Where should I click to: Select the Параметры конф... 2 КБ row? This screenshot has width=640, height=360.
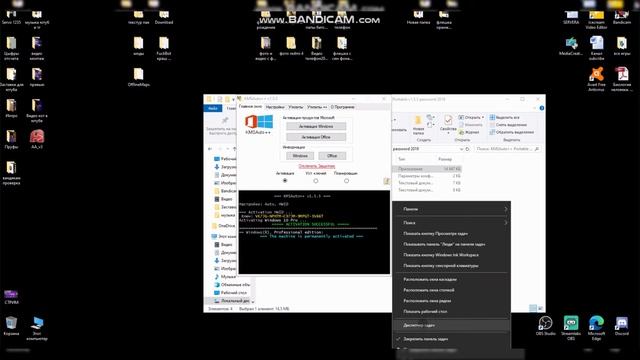coord(428,176)
